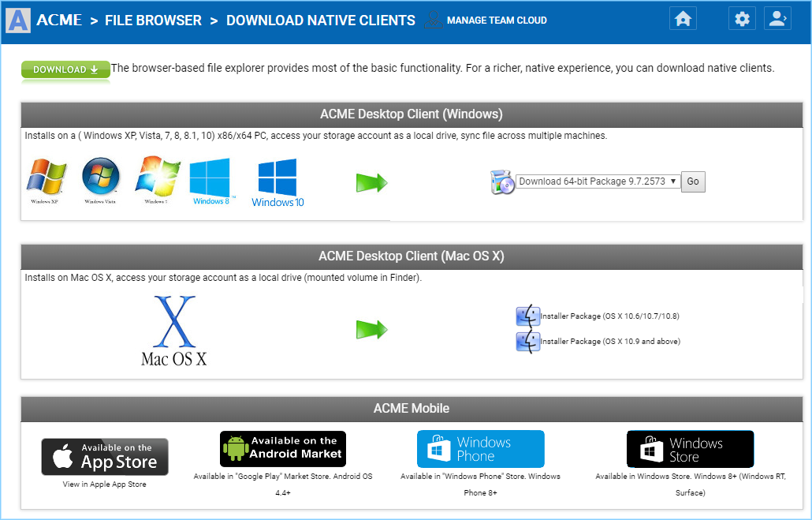Open the home page icon
812x520 pixels.
(683, 19)
